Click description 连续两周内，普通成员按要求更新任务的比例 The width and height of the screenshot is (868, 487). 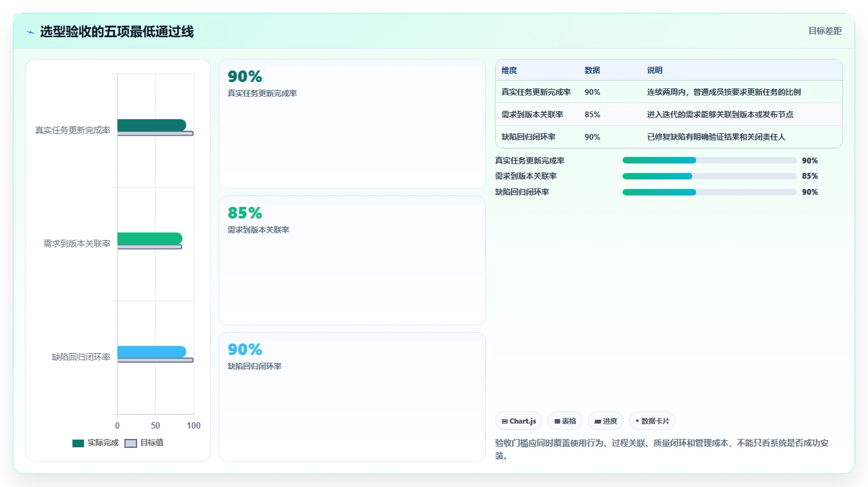(724, 92)
